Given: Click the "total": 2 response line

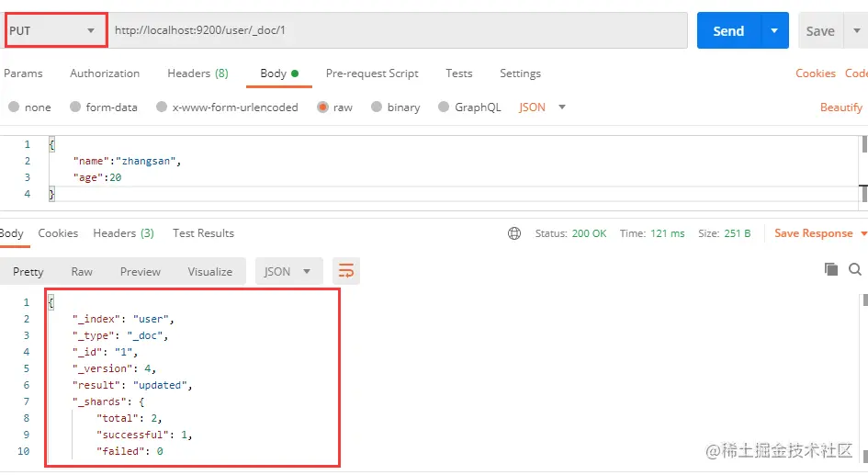Looking at the screenshot, I should click(129, 419).
